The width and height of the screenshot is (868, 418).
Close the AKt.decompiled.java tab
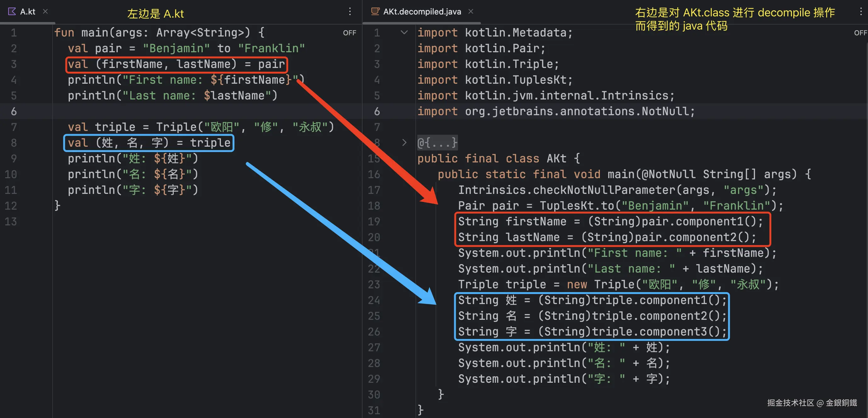[x=471, y=11]
